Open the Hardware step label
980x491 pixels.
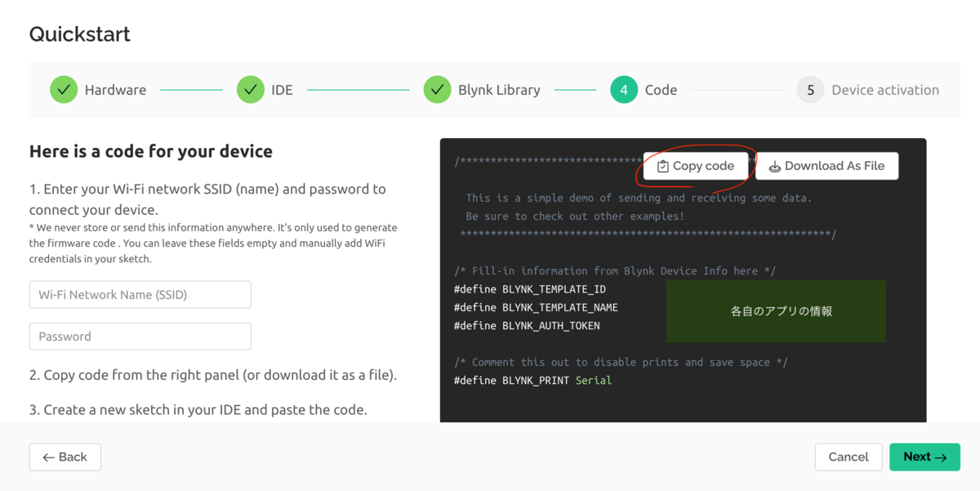(115, 90)
